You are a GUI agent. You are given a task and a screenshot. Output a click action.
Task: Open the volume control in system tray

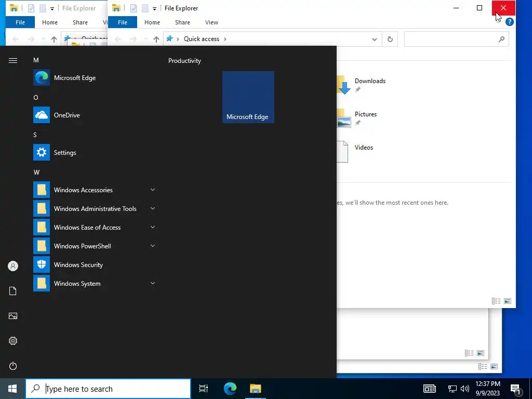(x=465, y=389)
